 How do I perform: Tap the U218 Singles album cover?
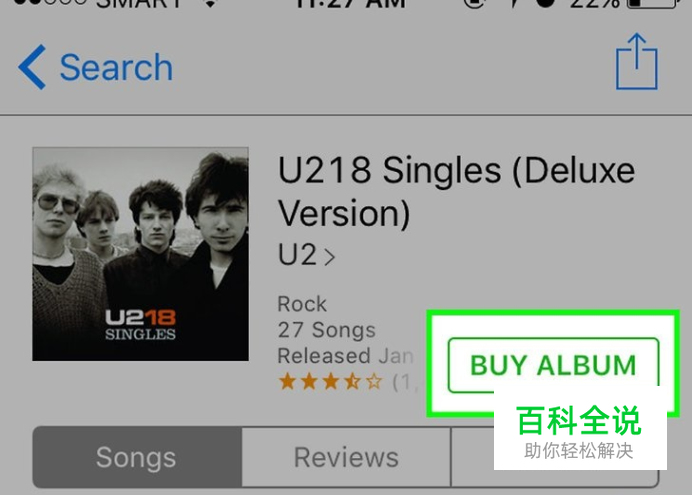pos(140,254)
